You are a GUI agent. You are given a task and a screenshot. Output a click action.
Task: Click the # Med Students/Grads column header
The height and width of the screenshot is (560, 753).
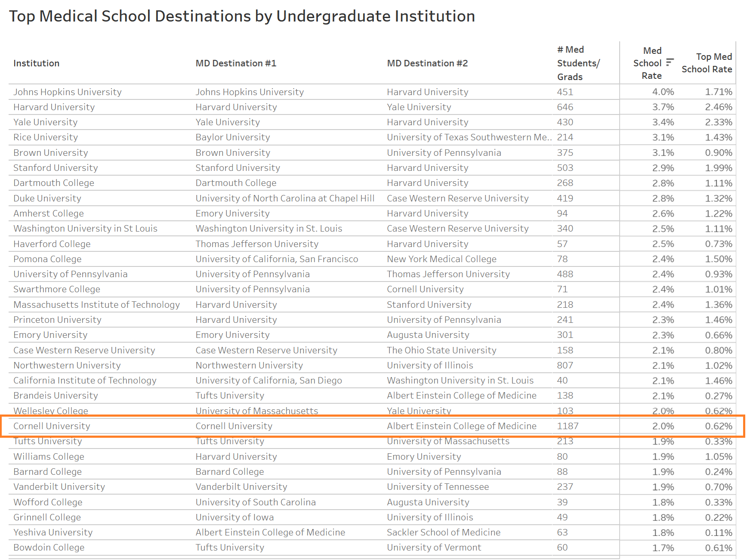(578, 63)
